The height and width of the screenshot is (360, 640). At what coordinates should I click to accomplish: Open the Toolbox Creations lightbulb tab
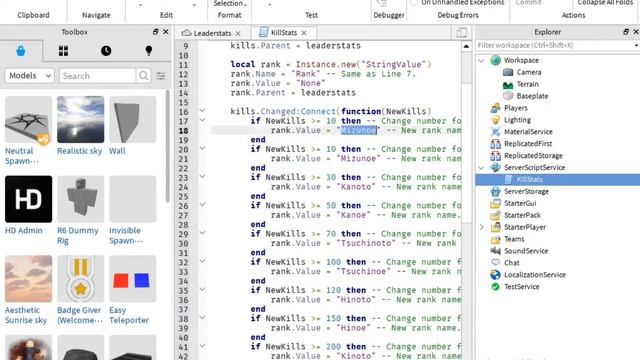[149, 51]
